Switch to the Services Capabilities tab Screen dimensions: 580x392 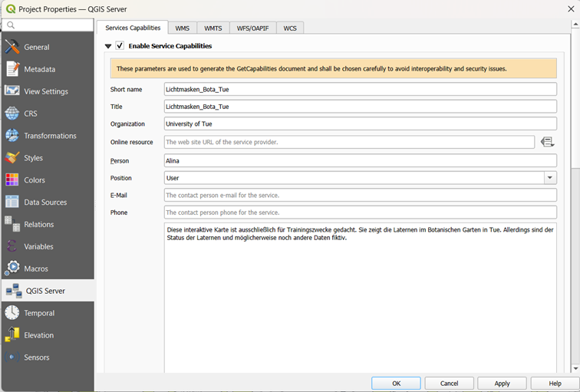133,28
